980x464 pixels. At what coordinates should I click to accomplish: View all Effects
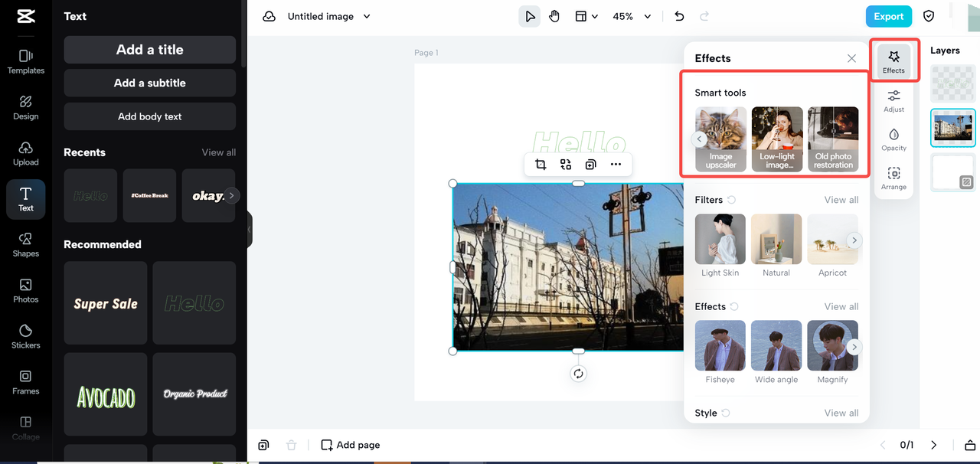click(x=841, y=306)
